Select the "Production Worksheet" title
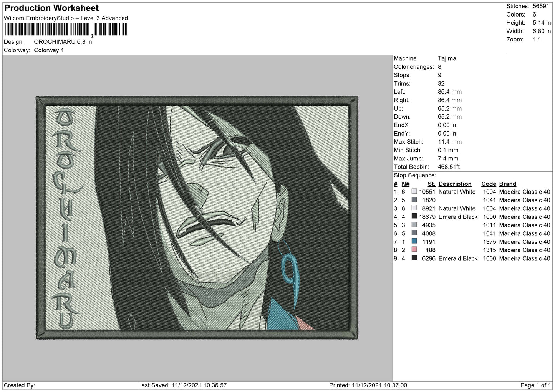This screenshot has width=555, height=392. pos(51,8)
